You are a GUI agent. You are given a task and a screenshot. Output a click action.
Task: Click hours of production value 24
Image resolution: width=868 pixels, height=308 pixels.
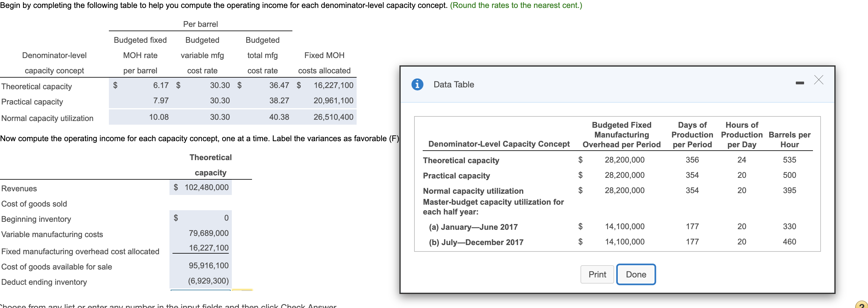742,160
